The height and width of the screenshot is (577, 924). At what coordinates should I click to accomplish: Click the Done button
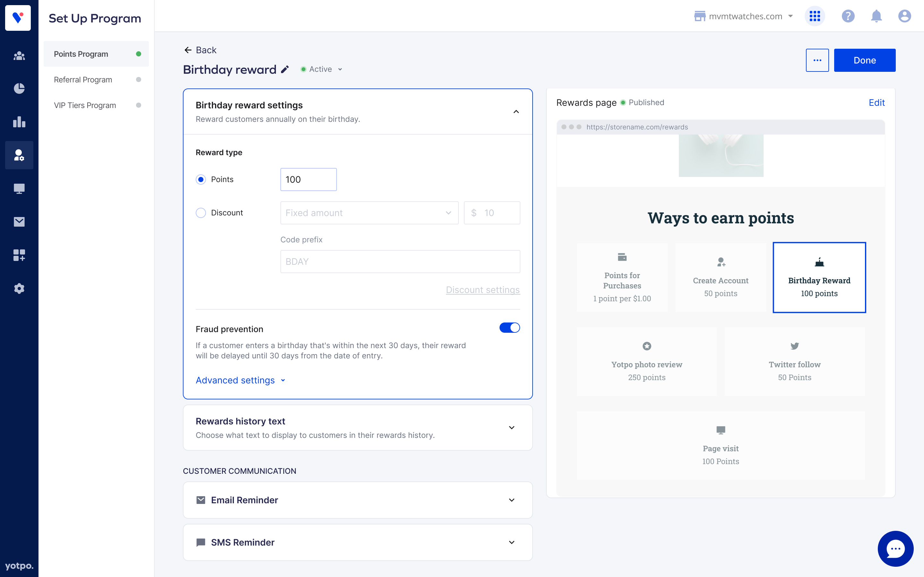864,60
